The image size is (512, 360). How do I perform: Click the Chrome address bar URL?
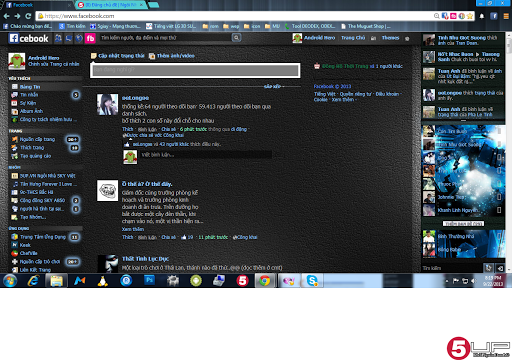point(79,16)
